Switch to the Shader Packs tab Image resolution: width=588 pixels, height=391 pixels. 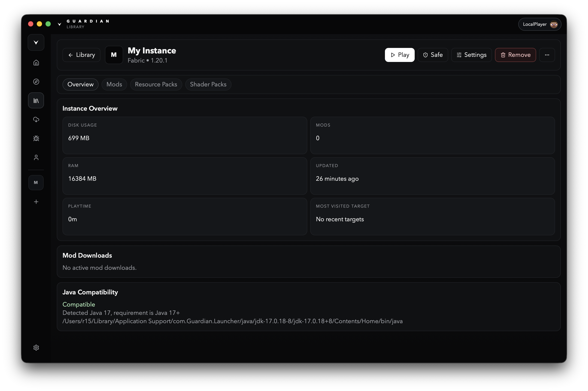click(x=208, y=84)
